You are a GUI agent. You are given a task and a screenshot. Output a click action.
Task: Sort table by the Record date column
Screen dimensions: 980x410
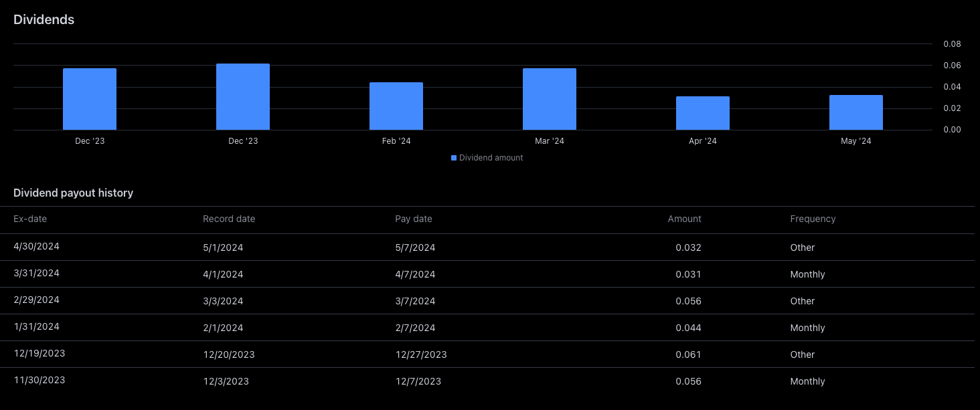click(x=229, y=219)
